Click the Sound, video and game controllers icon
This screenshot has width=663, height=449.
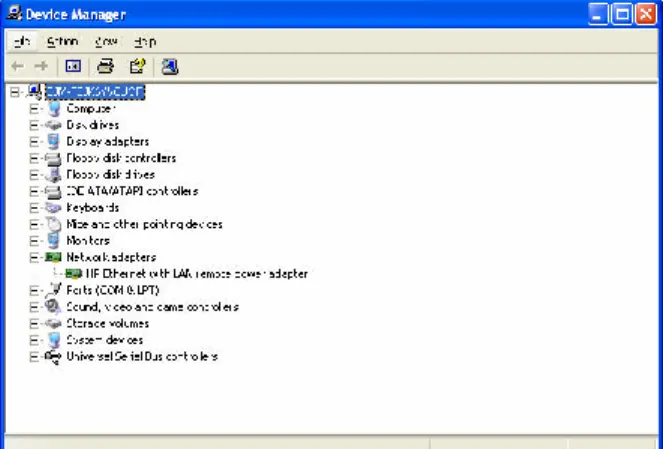coord(53,307)
